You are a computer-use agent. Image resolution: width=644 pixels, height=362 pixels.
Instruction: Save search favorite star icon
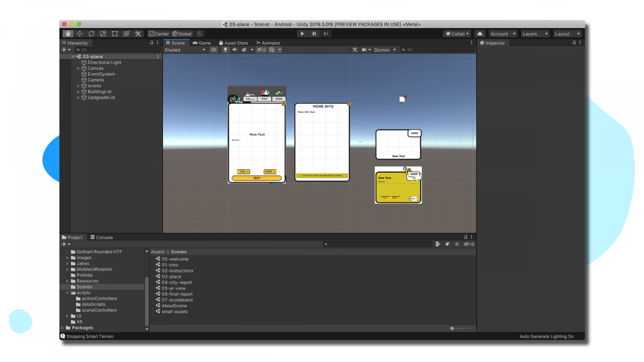[x=457, y=244]
